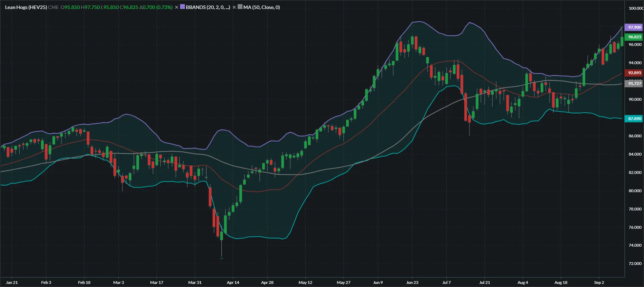644x287 pixels.
Task: Click the CME exchange label in the header
Action: (x=53, y=7)
